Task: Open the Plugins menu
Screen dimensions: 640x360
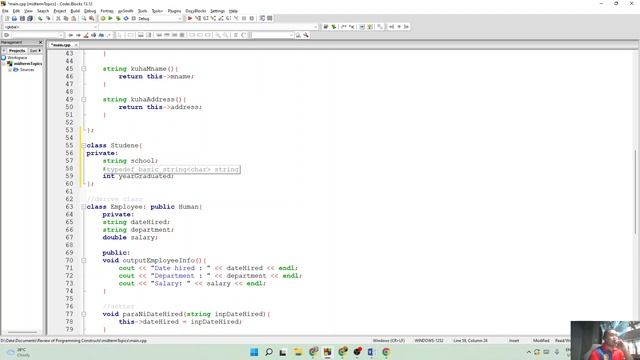Action: tap(174, 11)
